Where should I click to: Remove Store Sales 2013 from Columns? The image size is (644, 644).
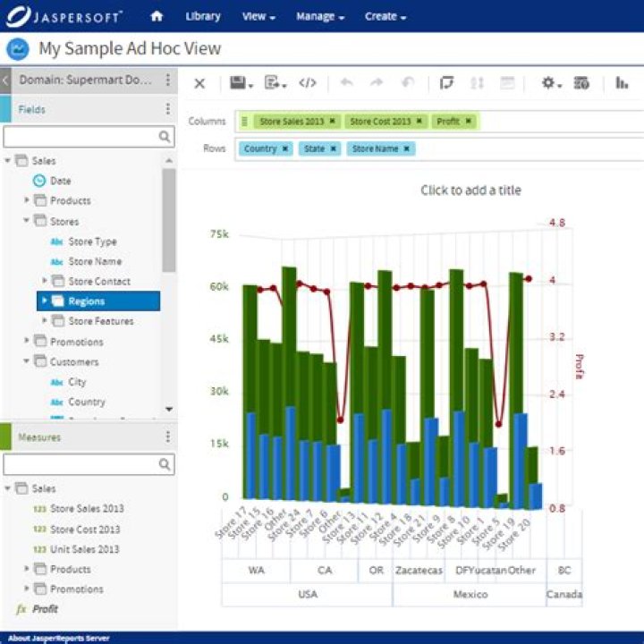click(x=333, y=121)
